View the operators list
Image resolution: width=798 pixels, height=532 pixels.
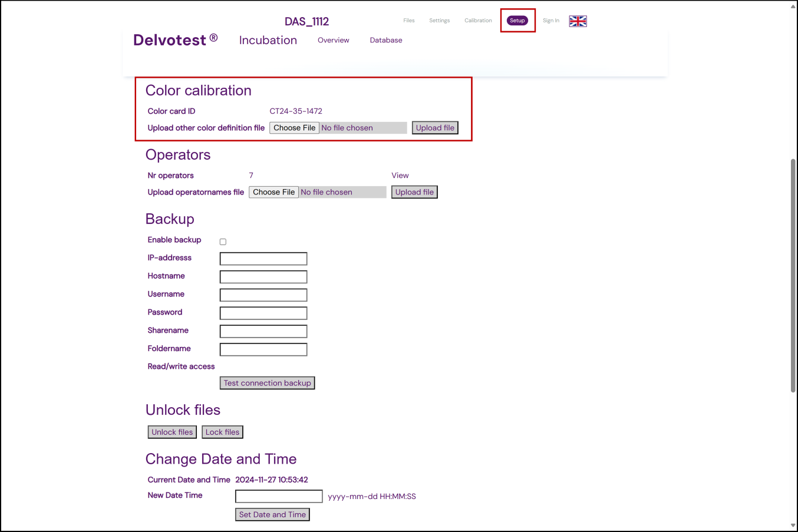tap(400, 176)
